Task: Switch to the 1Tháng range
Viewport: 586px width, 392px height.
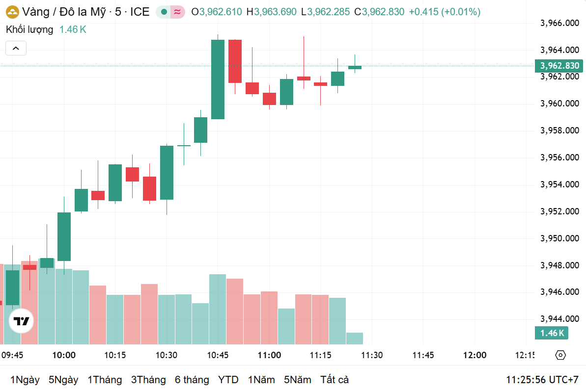Action: tap(105, 380)
